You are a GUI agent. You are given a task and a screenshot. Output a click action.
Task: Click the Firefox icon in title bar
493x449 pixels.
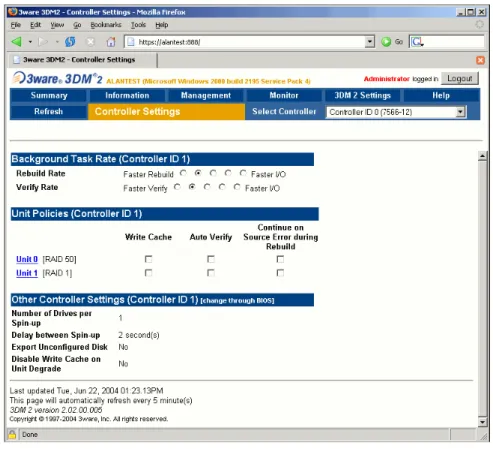pos(13,12)
